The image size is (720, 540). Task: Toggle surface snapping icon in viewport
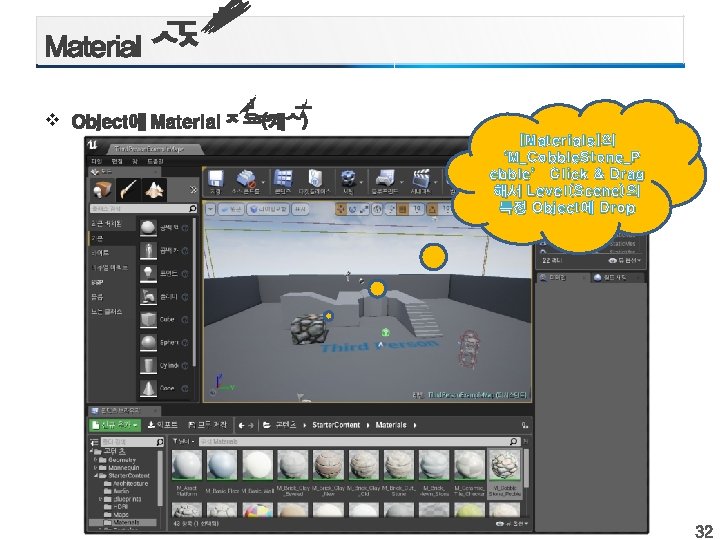click(391, 209)
